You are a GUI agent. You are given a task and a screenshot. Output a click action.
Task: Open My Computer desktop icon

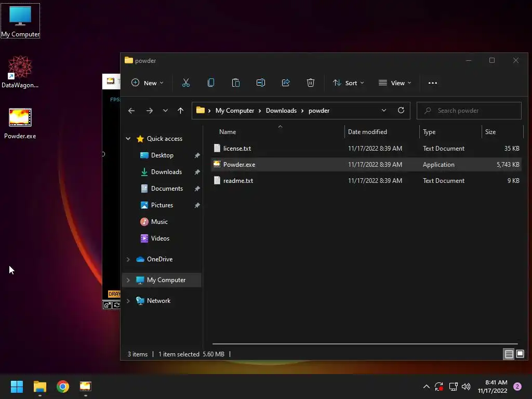click(20, 21)
